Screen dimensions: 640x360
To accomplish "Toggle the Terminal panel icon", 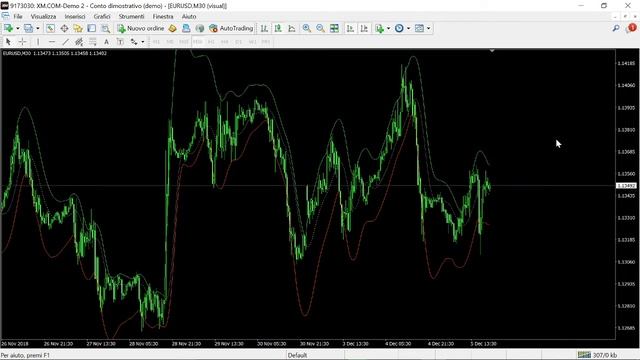I will coord(91,28).
